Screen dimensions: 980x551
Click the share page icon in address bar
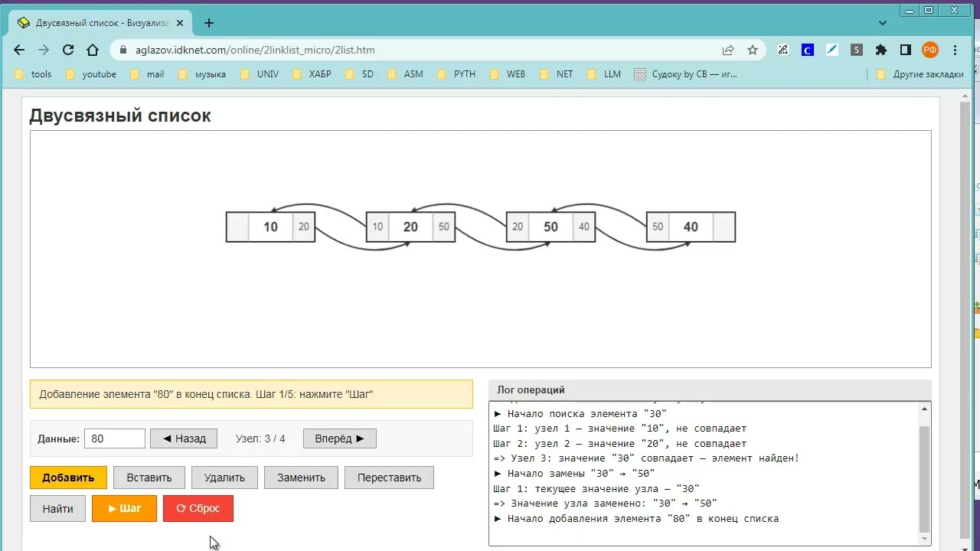click(728, 50)
